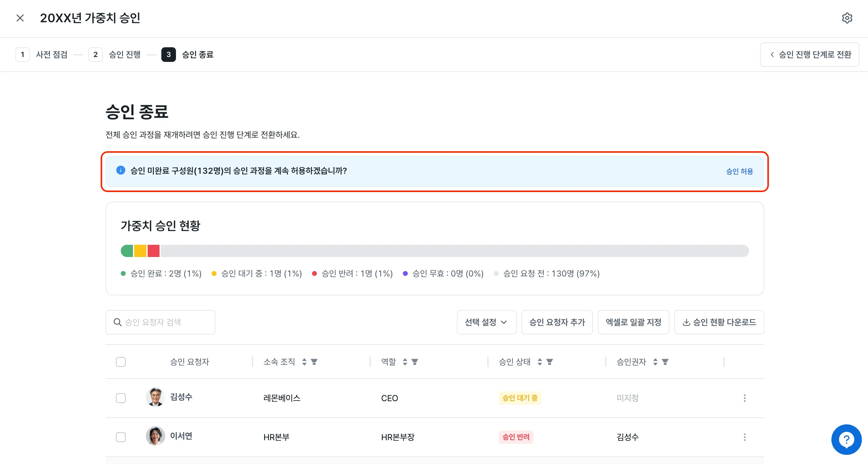Filter the 승인 상태 column

click(x=550, y=362)
